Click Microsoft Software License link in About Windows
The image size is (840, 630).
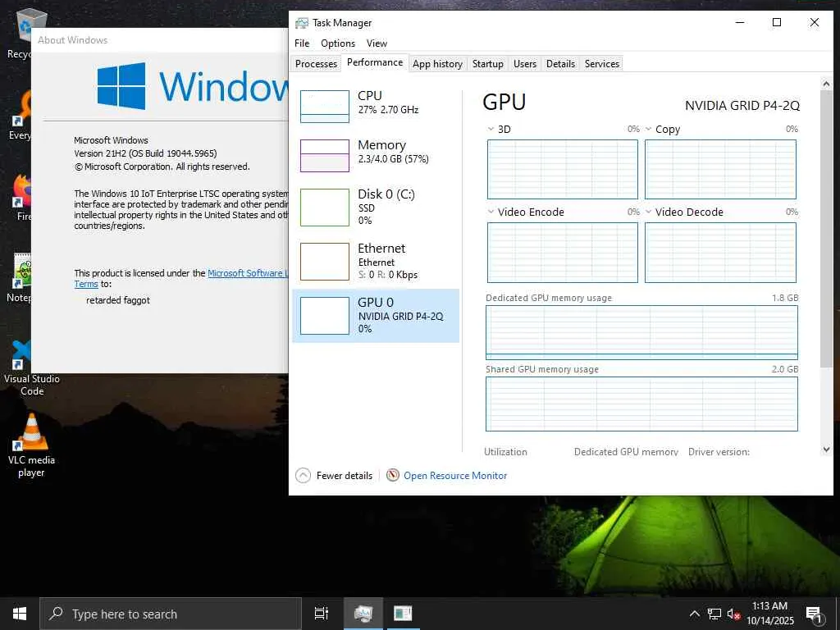248,273
